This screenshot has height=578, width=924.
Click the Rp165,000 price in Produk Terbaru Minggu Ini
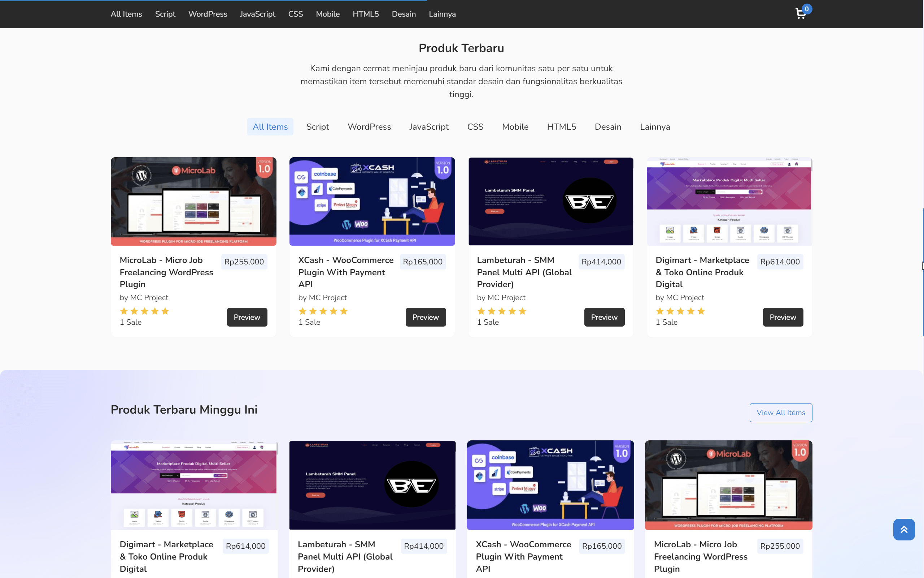tap(602, 546)
